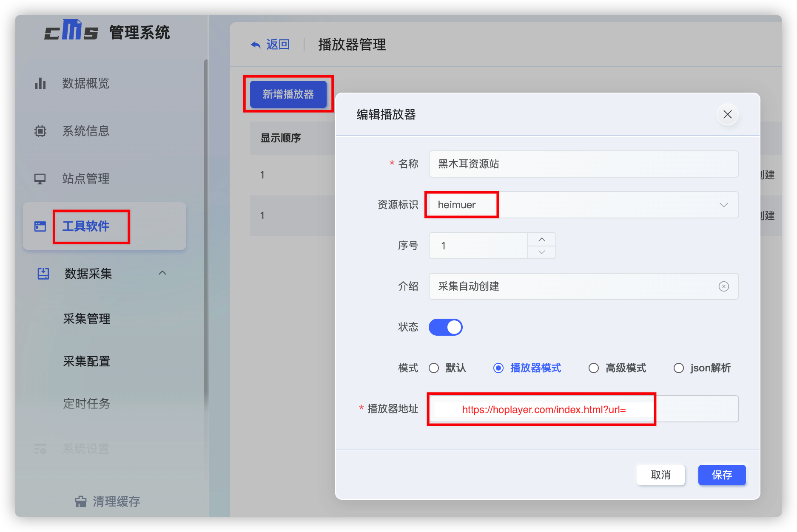Select 工具软件 menu item
The width and height of the screenshot is (797, 532).
86,226
